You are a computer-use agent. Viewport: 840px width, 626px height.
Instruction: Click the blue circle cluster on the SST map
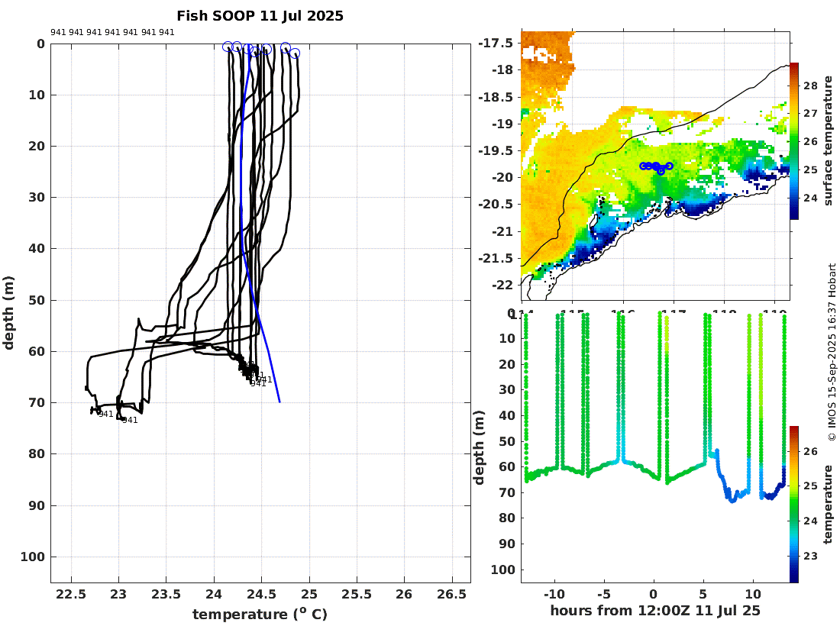tap(656, 167)
